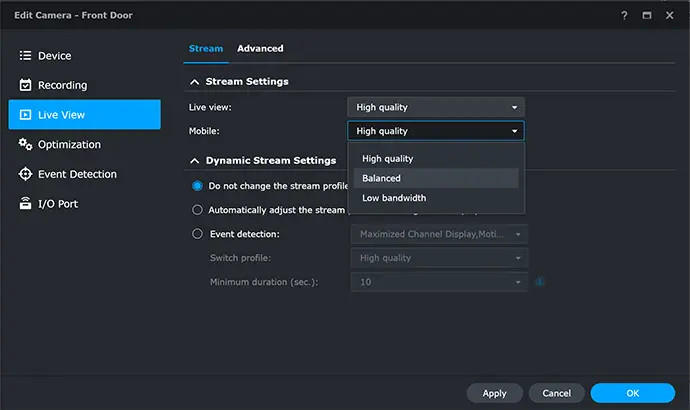Screen dimensions: 690x410
Task: Collapse the Stream Settings section
Action: (193, 82)
